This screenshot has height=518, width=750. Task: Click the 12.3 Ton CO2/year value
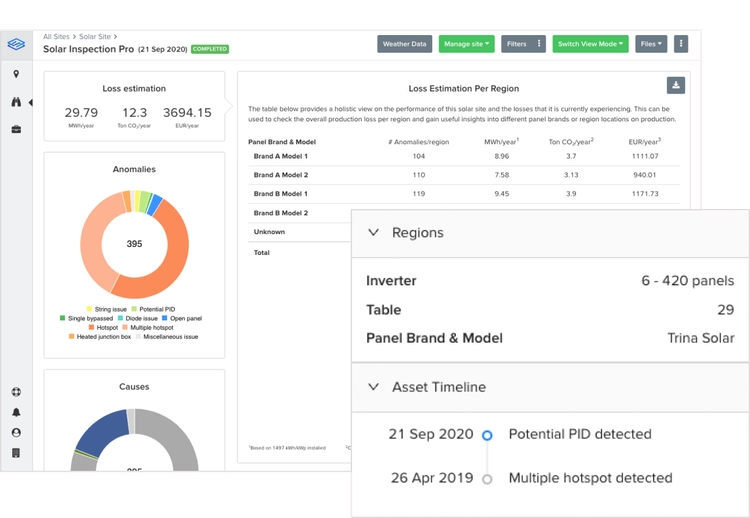pyautogui.click(x=134, y=113)
